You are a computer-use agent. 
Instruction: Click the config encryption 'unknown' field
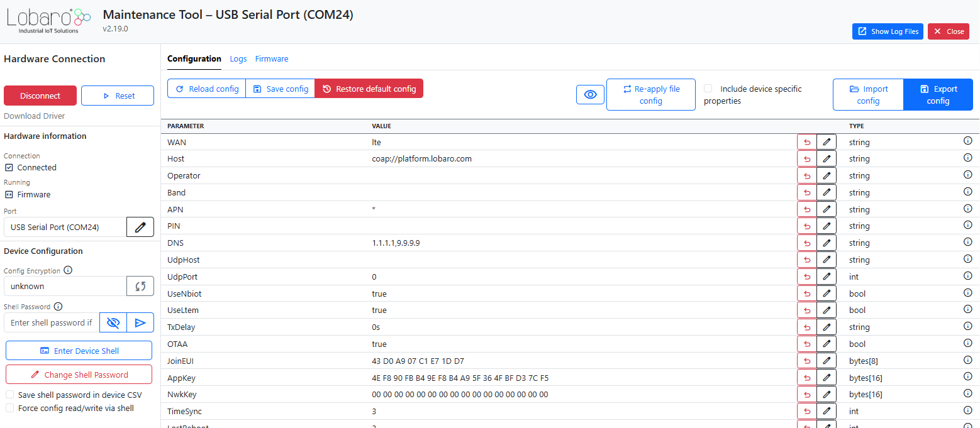[x=65, y=286]
